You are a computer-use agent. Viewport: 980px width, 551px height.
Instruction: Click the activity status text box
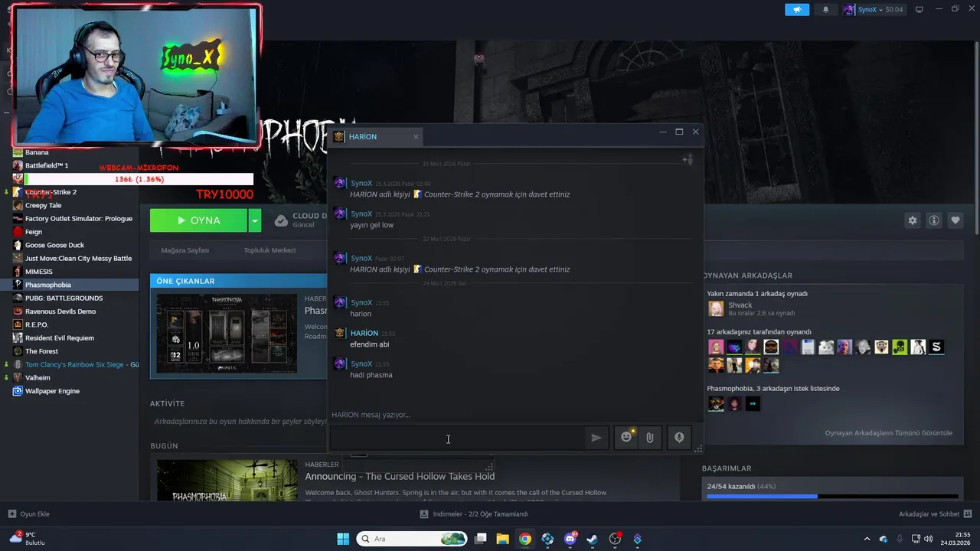click(239, 422)
